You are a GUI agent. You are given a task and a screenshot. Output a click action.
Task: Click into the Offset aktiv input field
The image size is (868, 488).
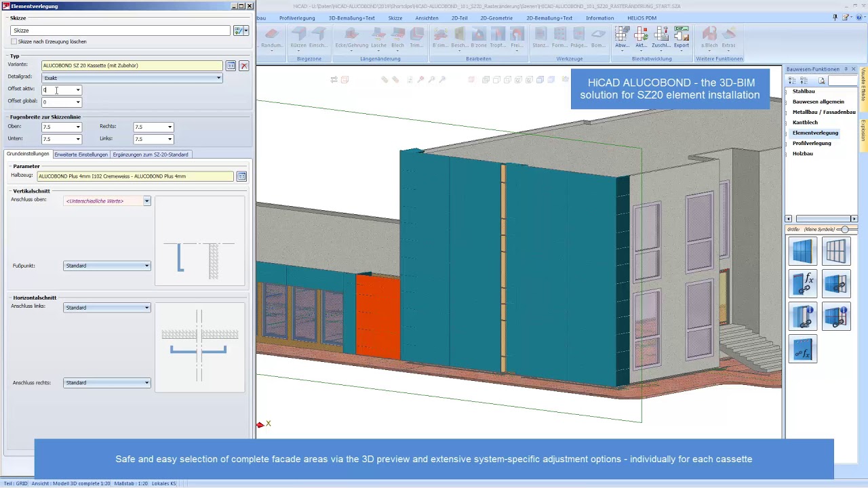[58, 89]
